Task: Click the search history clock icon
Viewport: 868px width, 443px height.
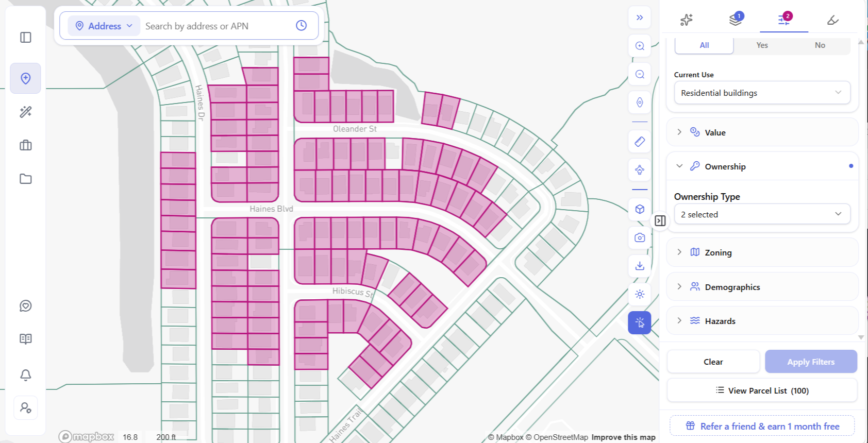Action: coord(302,25)
